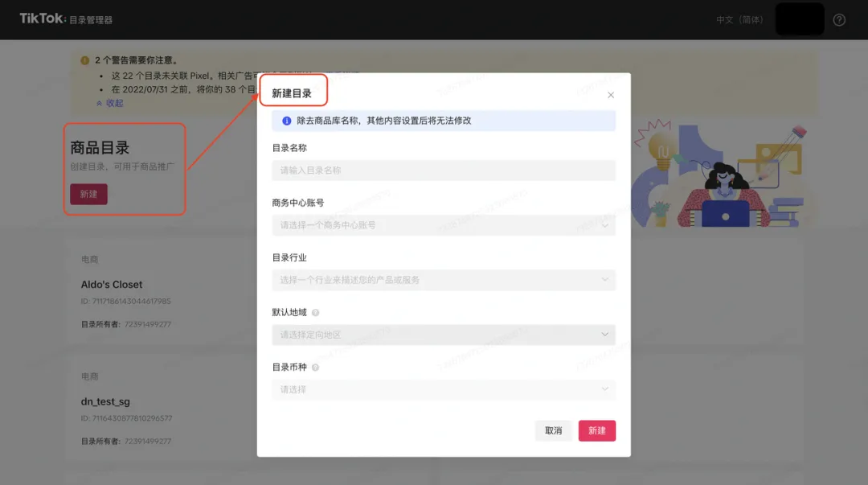Click the ID text under dn_test_sg
This screenshot has width=868, height=485.
click(126, 418)
